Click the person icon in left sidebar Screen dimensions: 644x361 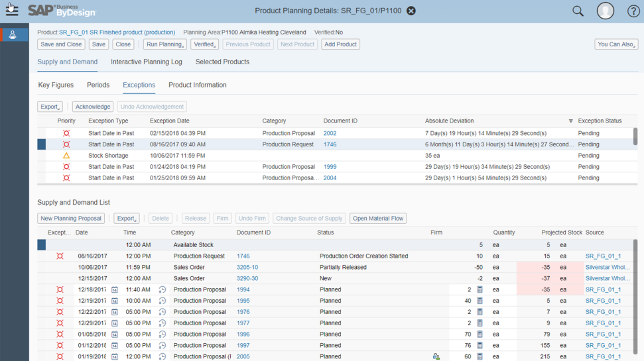coord(13,35)
